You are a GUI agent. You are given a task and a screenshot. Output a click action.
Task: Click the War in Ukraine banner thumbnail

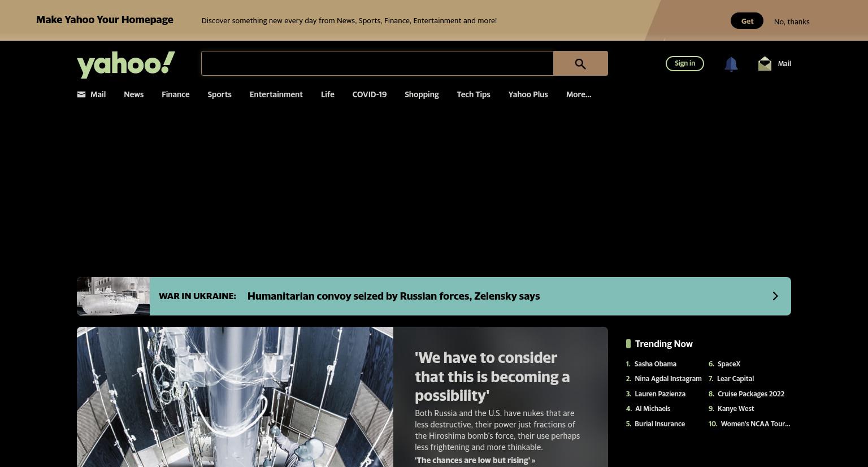(113, 296)
